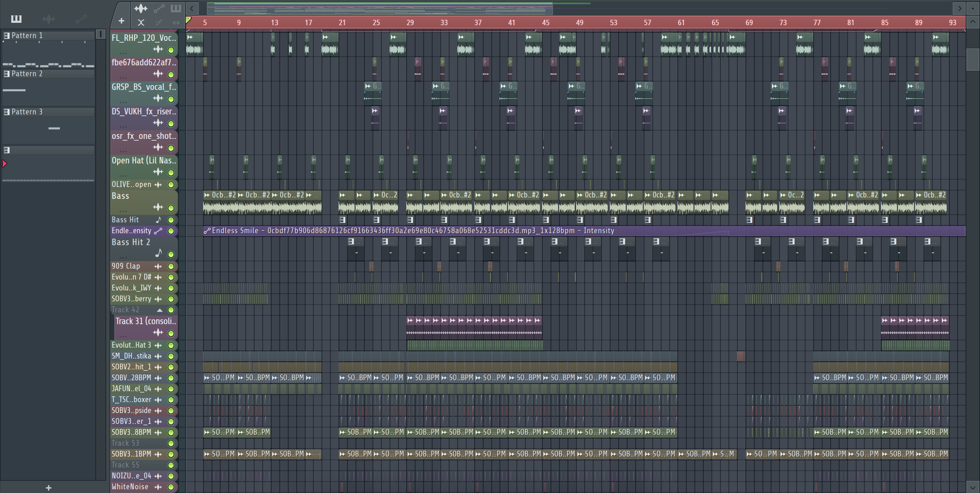
Task: Mute the NOIZU..e_04 track
Action: 171,476
